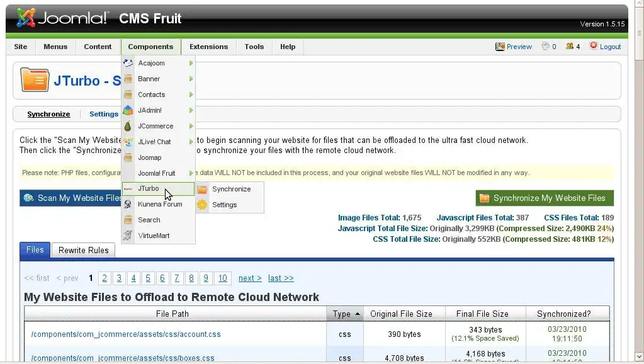Click the Settings submenu gear icon
The height and width of the screenshot is (364, 644).
[x=202, y=205]
